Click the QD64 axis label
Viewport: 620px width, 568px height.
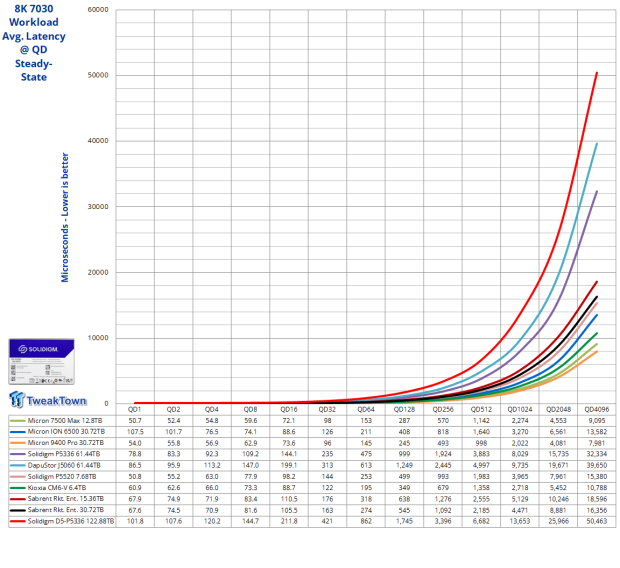tap(366, 409)
